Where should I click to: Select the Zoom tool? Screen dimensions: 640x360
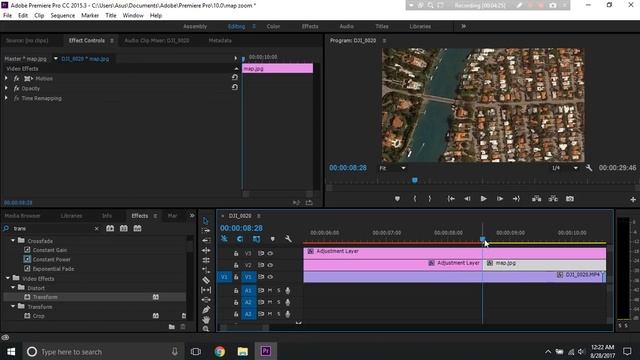pos(206,329)
